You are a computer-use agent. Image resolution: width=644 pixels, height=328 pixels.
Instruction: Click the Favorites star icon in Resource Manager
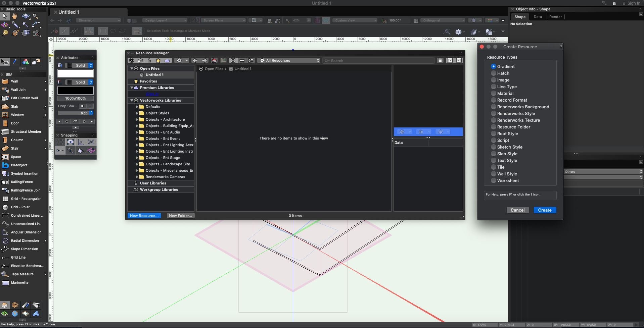pos(158,61)
